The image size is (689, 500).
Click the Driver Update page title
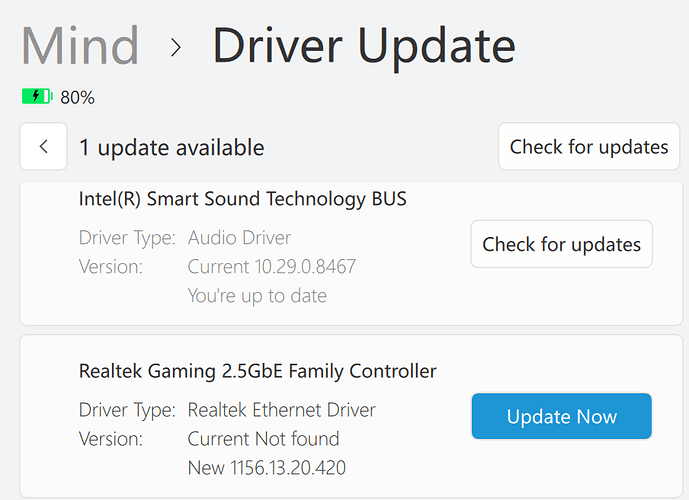pyautogui.click(x=364, y=46)
